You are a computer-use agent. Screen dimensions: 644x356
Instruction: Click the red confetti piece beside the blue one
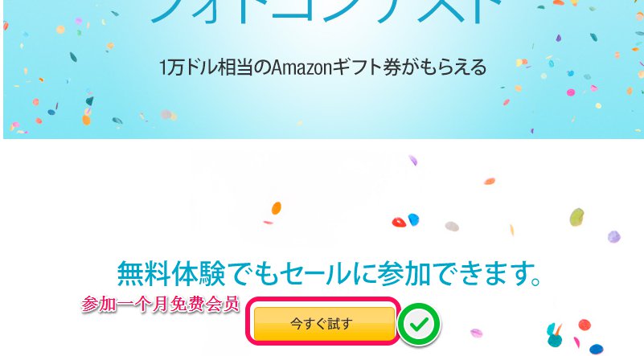(399, 222)
